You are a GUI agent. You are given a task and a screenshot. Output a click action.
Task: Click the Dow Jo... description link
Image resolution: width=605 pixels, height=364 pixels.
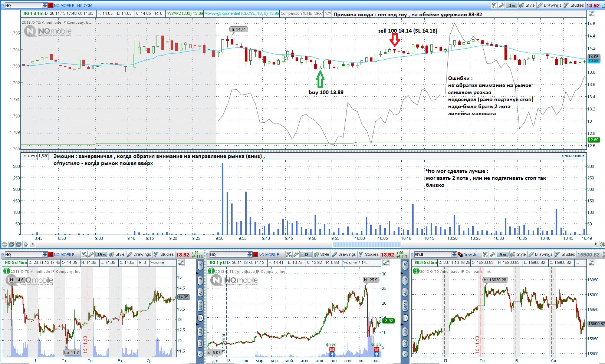[x=471, y=255]
